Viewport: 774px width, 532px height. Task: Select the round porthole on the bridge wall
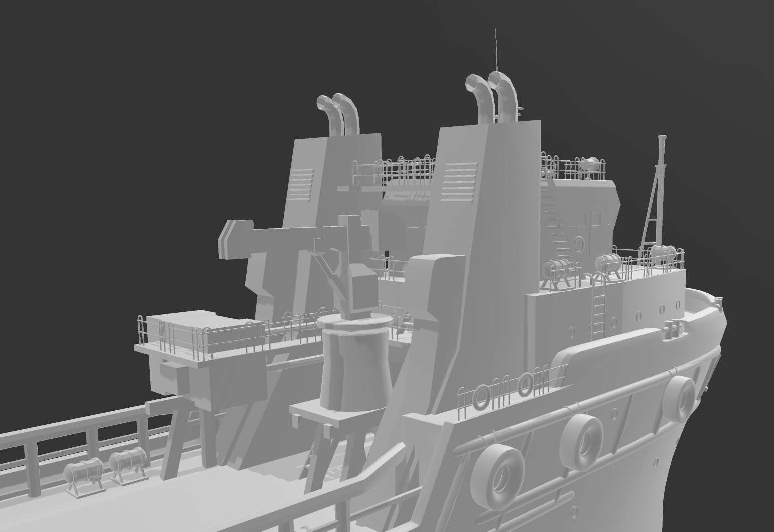point(579,244)
